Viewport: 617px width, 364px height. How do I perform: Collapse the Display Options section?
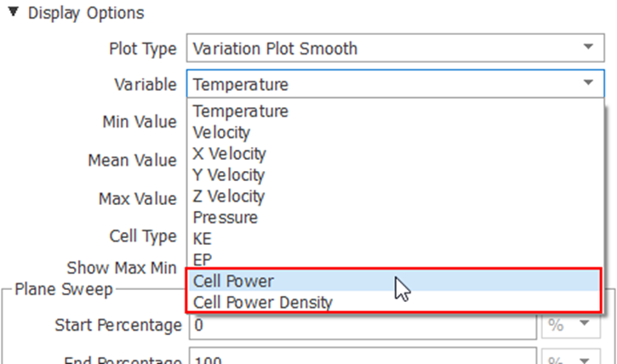click(14, 14)
